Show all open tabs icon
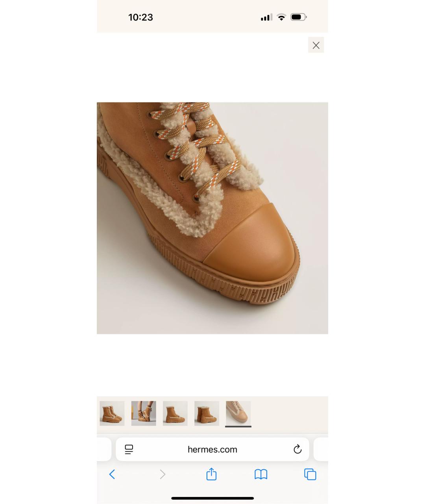425x504 pixels. [310, 474]
